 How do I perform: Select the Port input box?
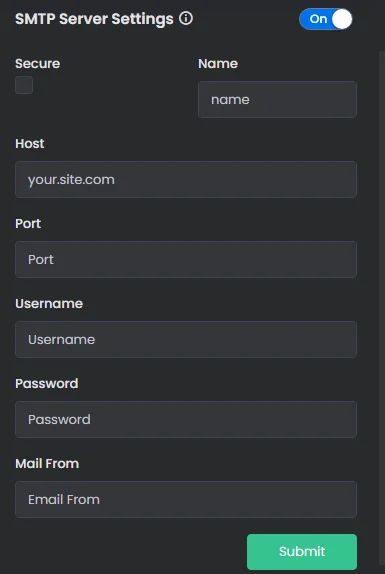tap(186, 259)
